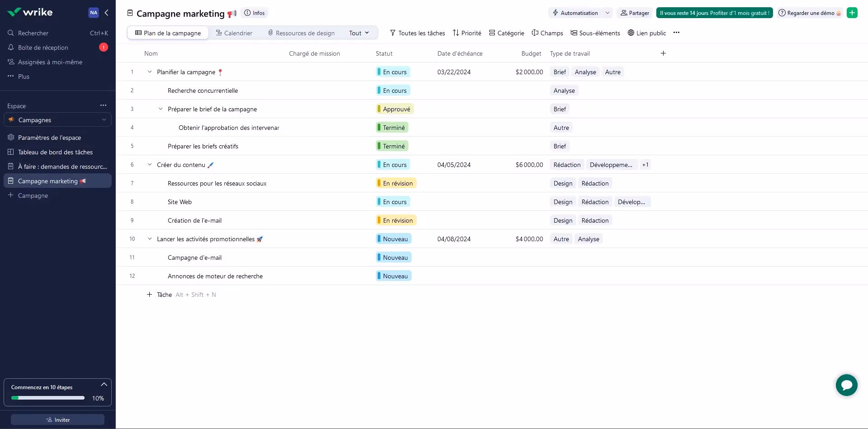This screenshot has height=429, width=868.
Task: Collapse the Créer du contenu row
Action: (150, 165)
